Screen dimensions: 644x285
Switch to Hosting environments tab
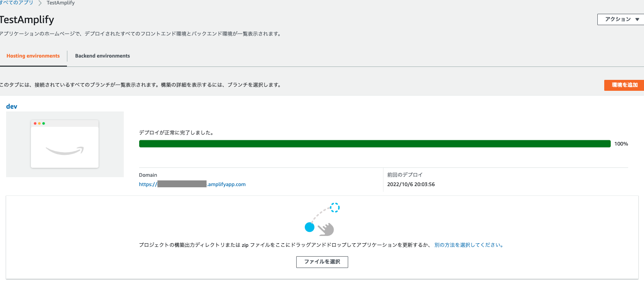[x=33, y=56]
